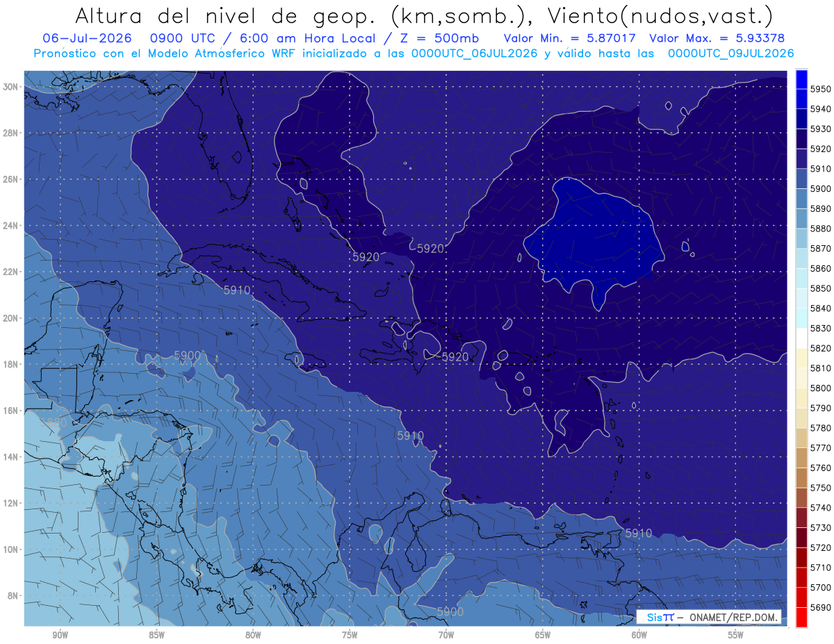
Task: Select the 5880 label on the color scale
Action: coord(821,229)
